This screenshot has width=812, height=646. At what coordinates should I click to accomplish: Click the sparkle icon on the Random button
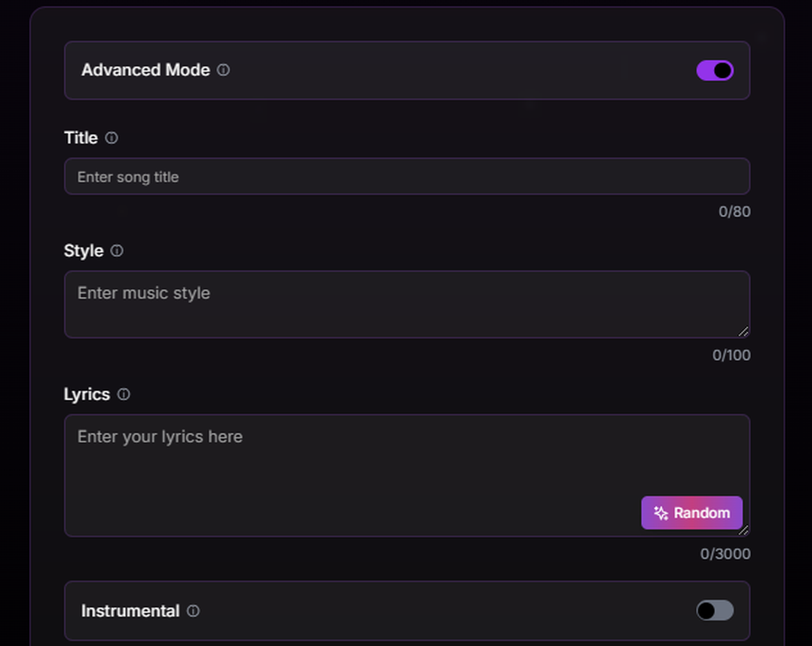click(x=661, y=513)
